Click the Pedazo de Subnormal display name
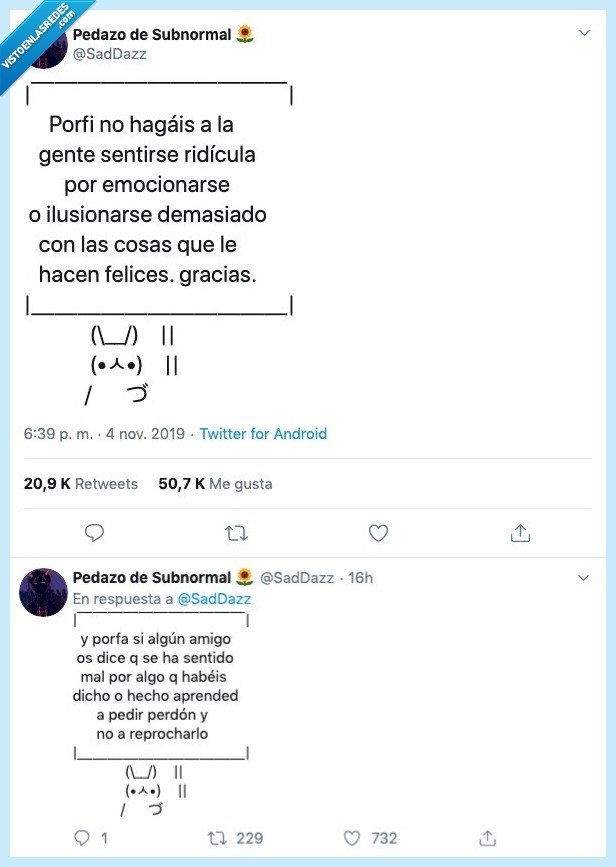This screenshot has width=616, height=867. click(152, 33)
